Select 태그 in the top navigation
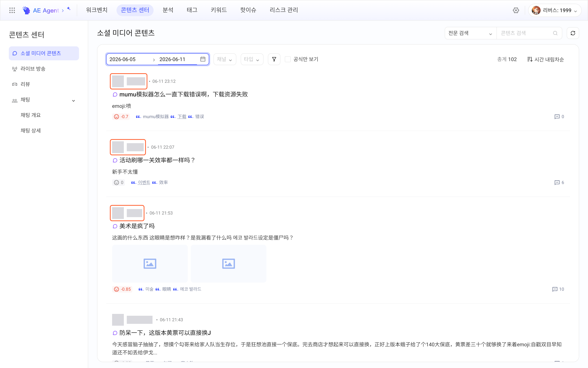 coord(192,10)
